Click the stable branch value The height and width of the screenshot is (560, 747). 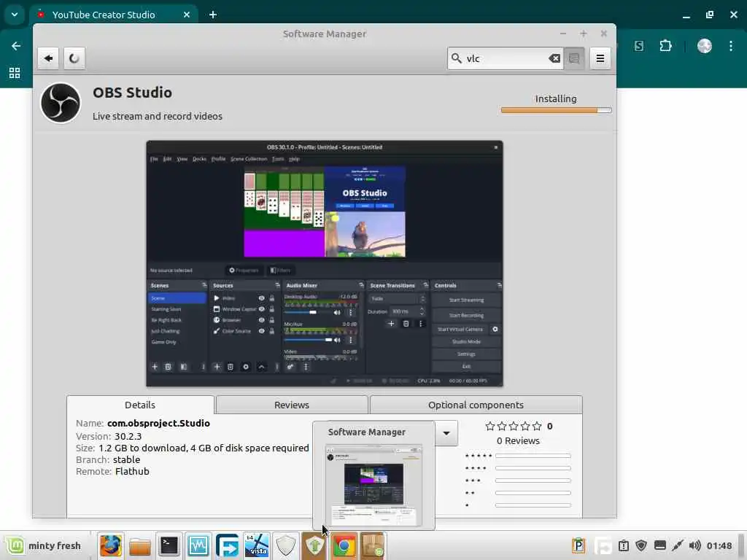(126, 459)
